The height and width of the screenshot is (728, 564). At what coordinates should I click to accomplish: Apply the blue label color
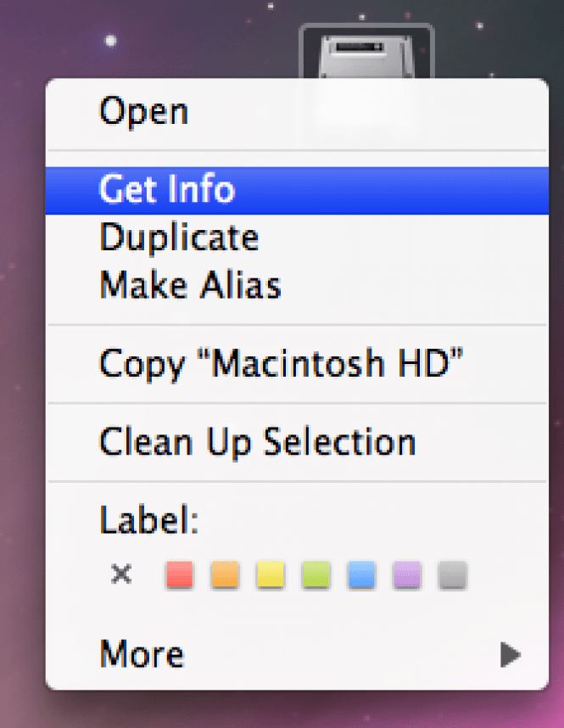click(x=360, y=574)
